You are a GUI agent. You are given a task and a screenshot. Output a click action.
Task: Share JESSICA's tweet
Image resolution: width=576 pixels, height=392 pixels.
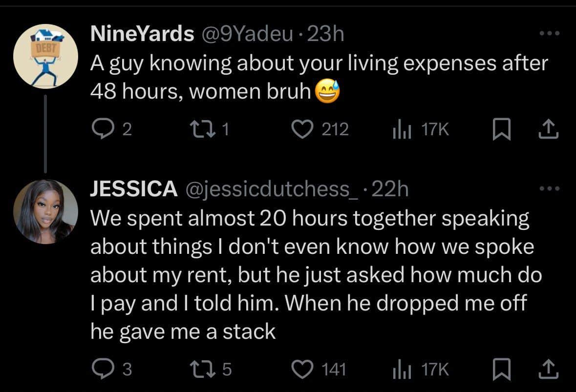(549, 369)
